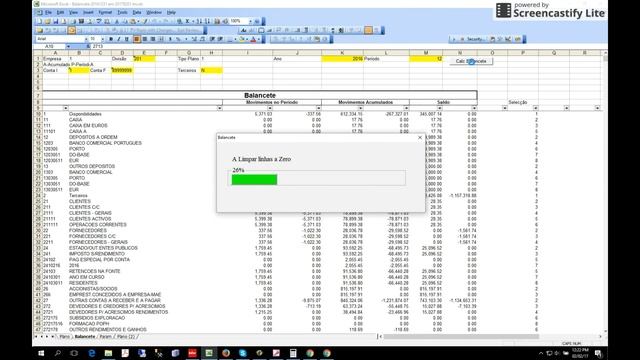
Task: Click the Borders icon
Action: pos(230,39)
